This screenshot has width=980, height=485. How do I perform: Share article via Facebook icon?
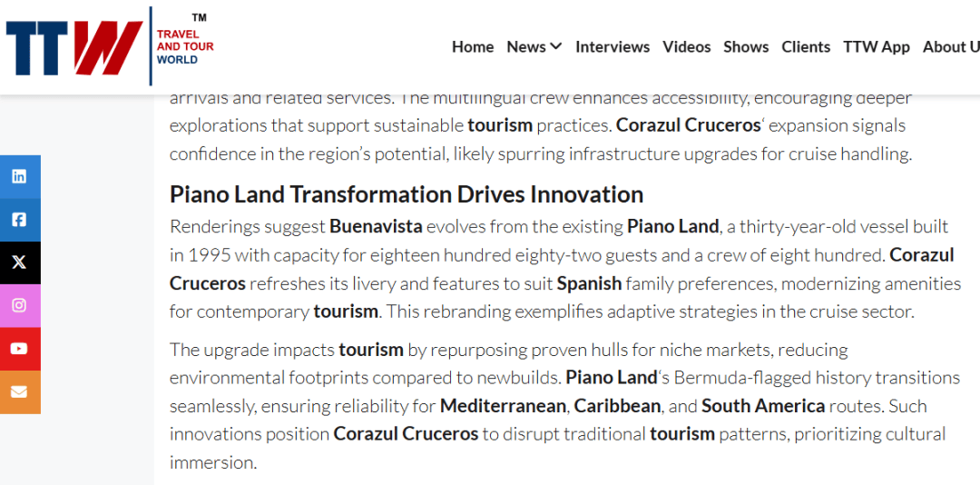point(19,219)
